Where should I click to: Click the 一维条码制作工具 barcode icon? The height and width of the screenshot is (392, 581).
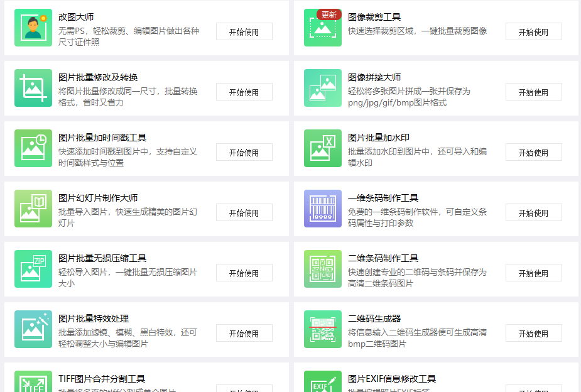pos(323,209)
